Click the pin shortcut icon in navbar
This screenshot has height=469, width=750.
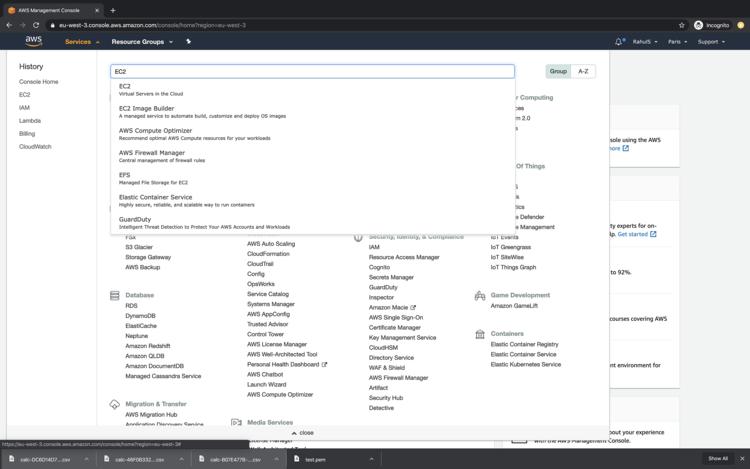188,42
